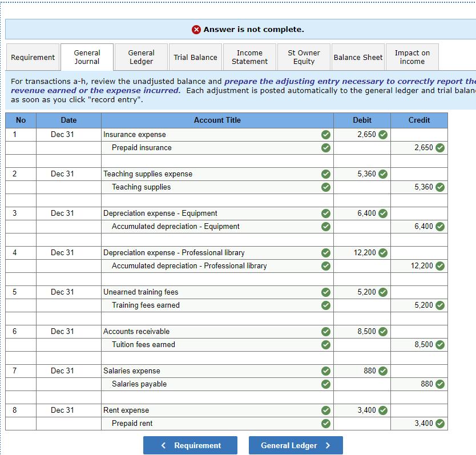Click the checkmark next to Salaries payable
The width and height of the screenshot is (476, 455).
pos(325,384)
